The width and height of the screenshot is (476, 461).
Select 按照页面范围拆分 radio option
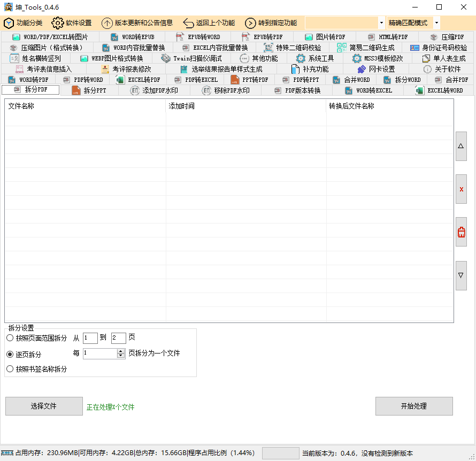[10, 338]
